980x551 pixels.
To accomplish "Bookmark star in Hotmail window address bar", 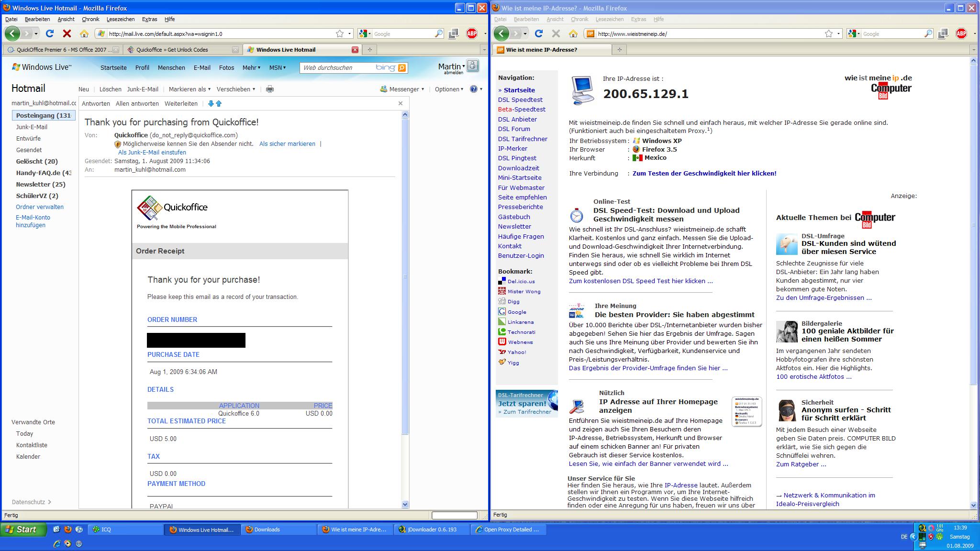I will (x=340, y=33).
